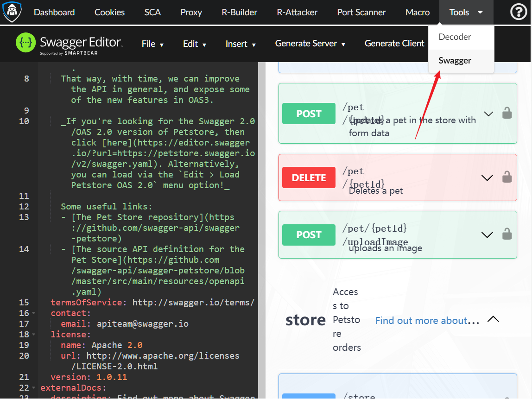Open the help question mark icon
This screenshot has width=532, height=399.
(x=518, y=13)
